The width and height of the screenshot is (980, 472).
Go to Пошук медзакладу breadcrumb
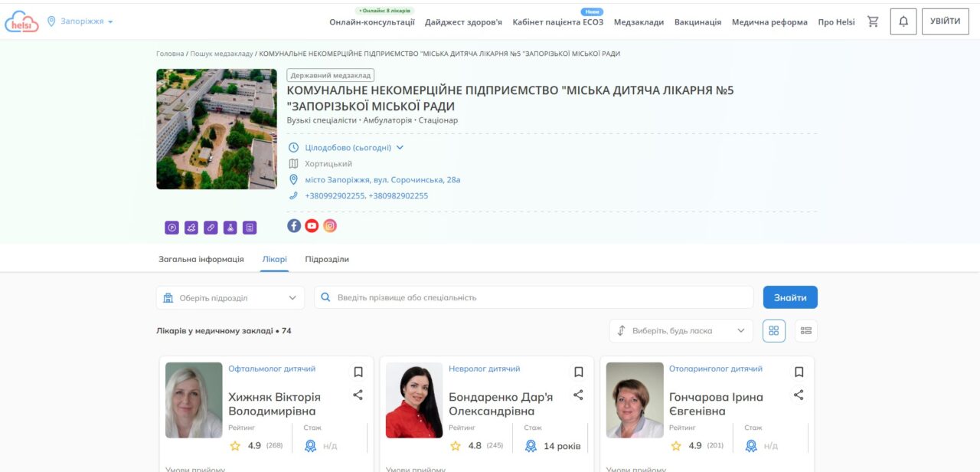[x=221, y=54]
